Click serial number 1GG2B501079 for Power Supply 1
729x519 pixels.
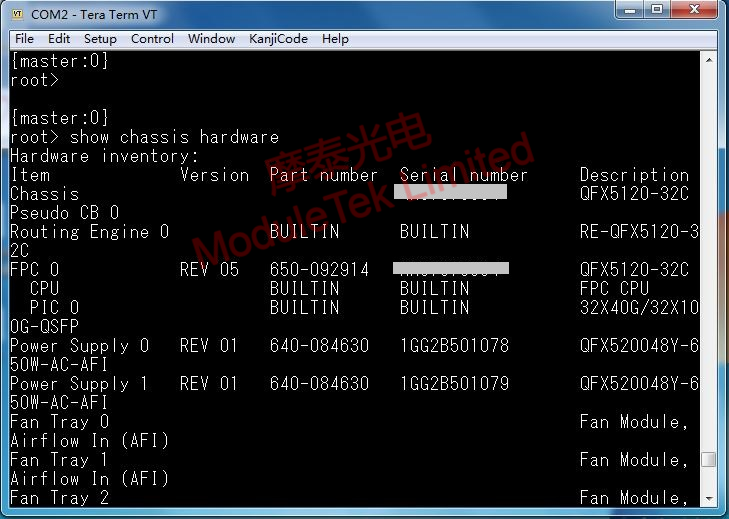(454, 384)
